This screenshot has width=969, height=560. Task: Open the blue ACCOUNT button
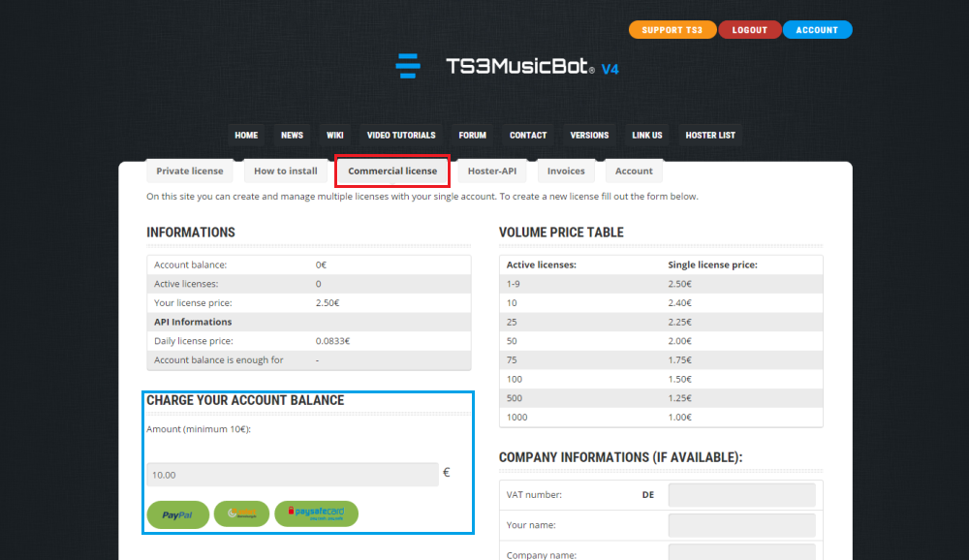(x=817, y=30)
